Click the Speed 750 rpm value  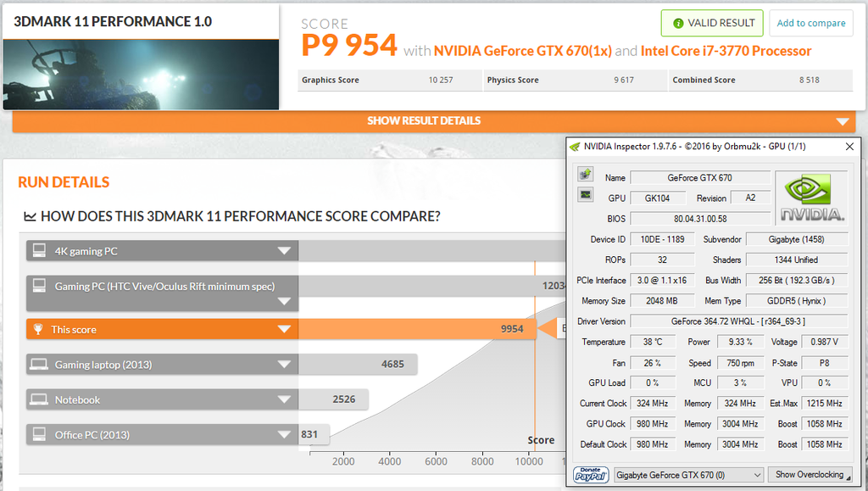[740, 363]
